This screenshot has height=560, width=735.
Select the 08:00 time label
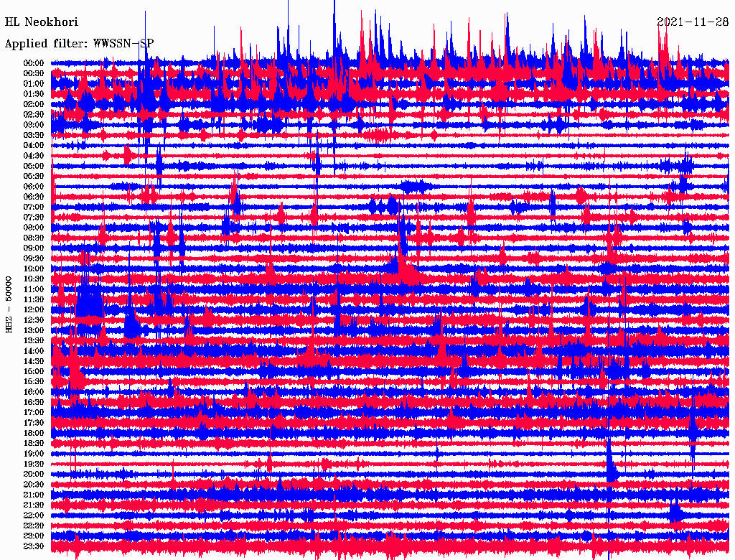tap(34, 228)
